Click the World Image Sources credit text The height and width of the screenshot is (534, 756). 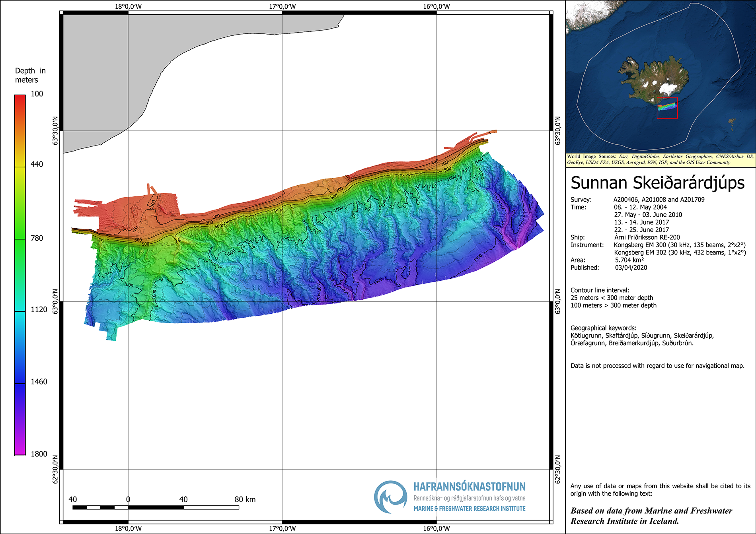click(661, 159)
